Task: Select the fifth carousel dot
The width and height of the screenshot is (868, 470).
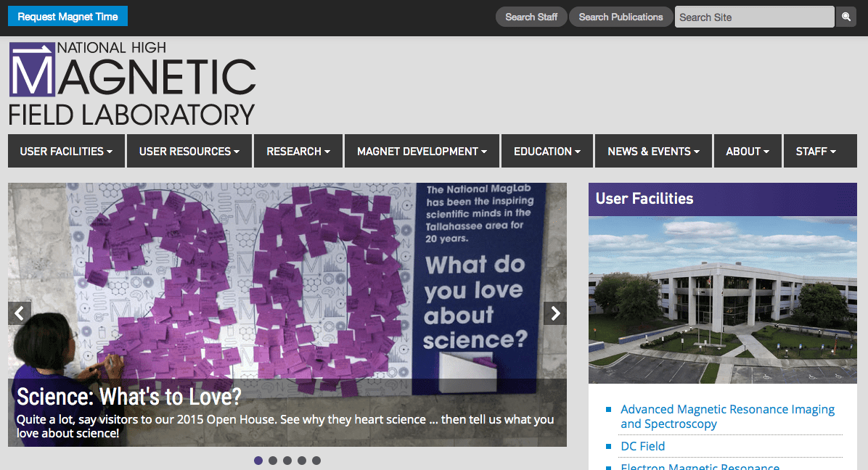Action: (x=316, y=461)
